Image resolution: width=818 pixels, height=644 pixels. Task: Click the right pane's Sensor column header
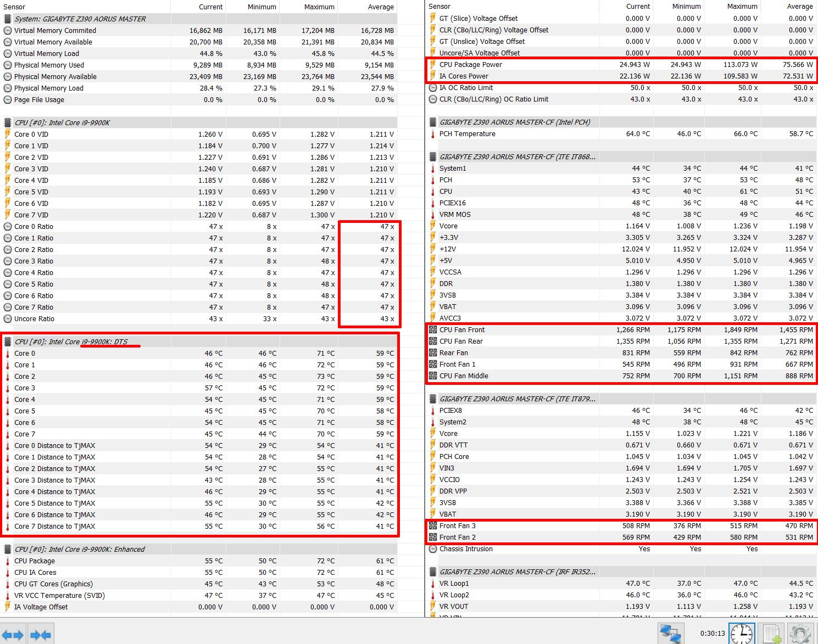[x=439, y=7]
